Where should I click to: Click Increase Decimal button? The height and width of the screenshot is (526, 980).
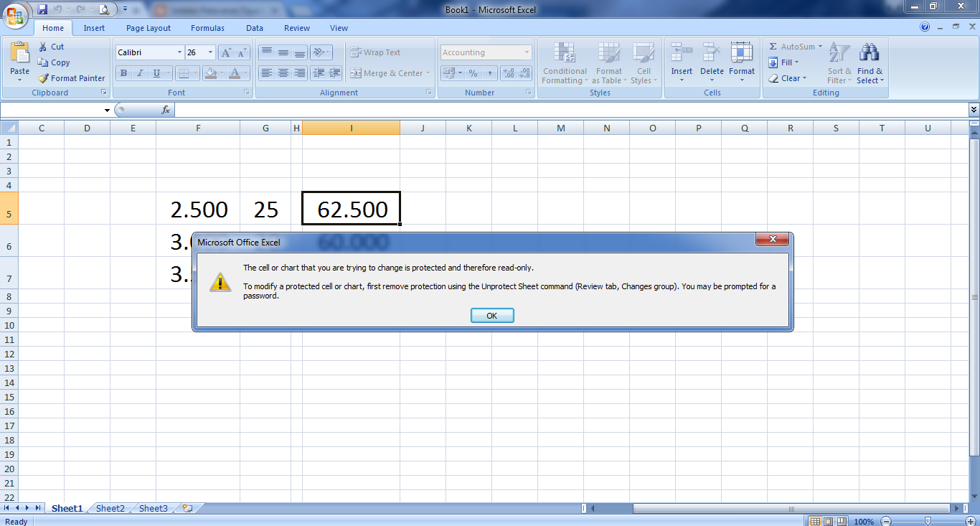click(509, 73)
